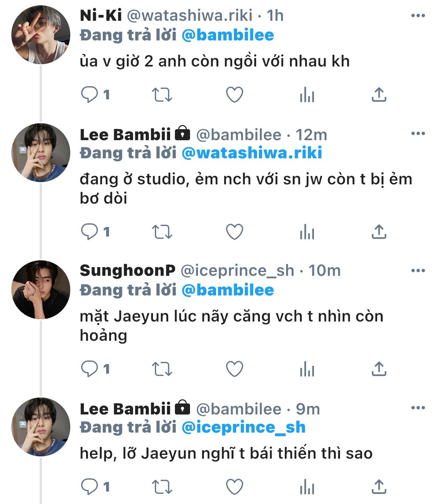Reply to Ni-Ki's tweet
442x504 pixels.
(90, 94)
